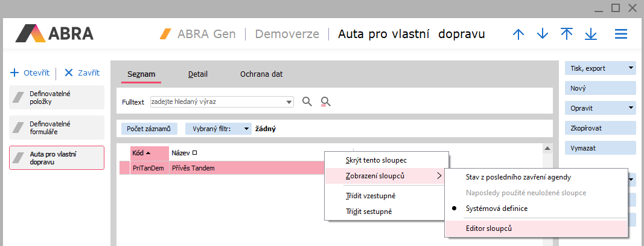This screenshot has height=246, width=644.
Task: Click the up arrow navigation icon
Action: coord(518,34)
